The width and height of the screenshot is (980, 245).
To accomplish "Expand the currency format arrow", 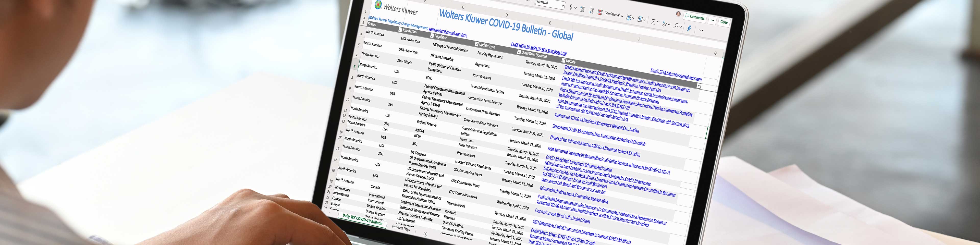I will (x=575, y=8).
